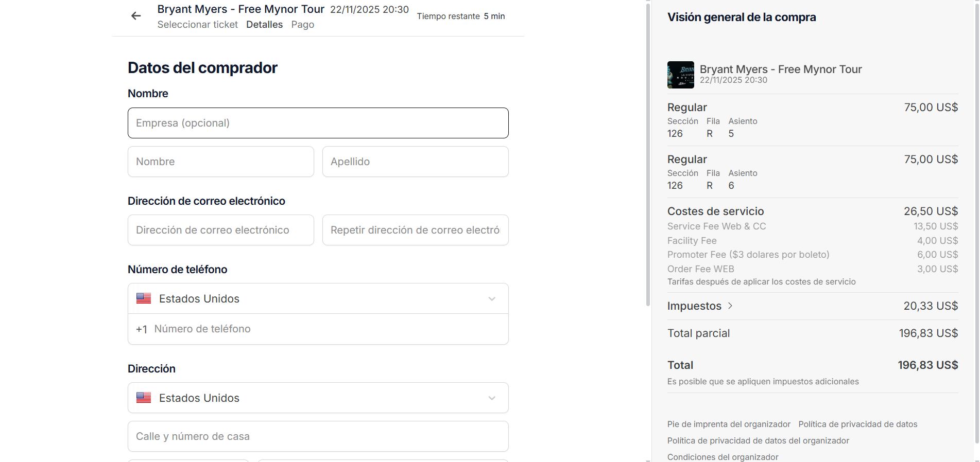980x462 pixels.
Task: Focus the Empresa (opcional) field
Action: [x=318, y=123]
